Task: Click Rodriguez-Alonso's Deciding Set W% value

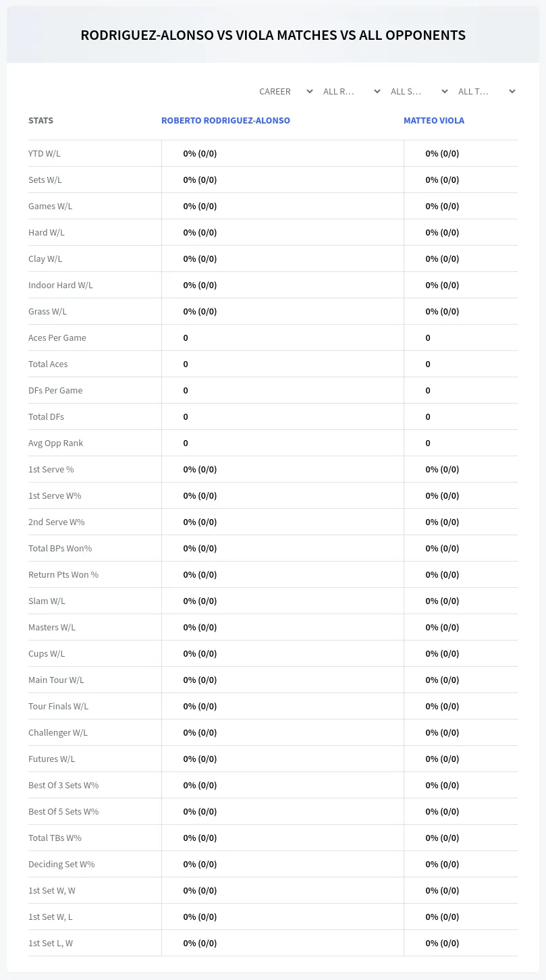Action: coord(200,864)
